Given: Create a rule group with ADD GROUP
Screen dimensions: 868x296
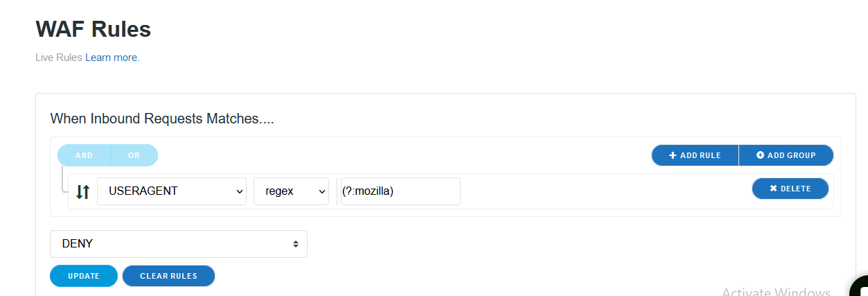Looking at the screenshot, I should [x=786, y=155].
